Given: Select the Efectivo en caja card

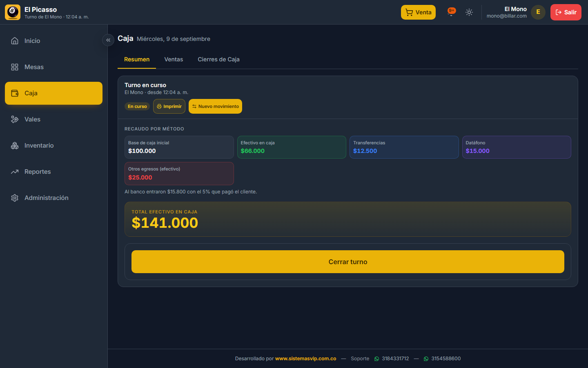Looking at the screenshot, I should [x=292, y=147].
